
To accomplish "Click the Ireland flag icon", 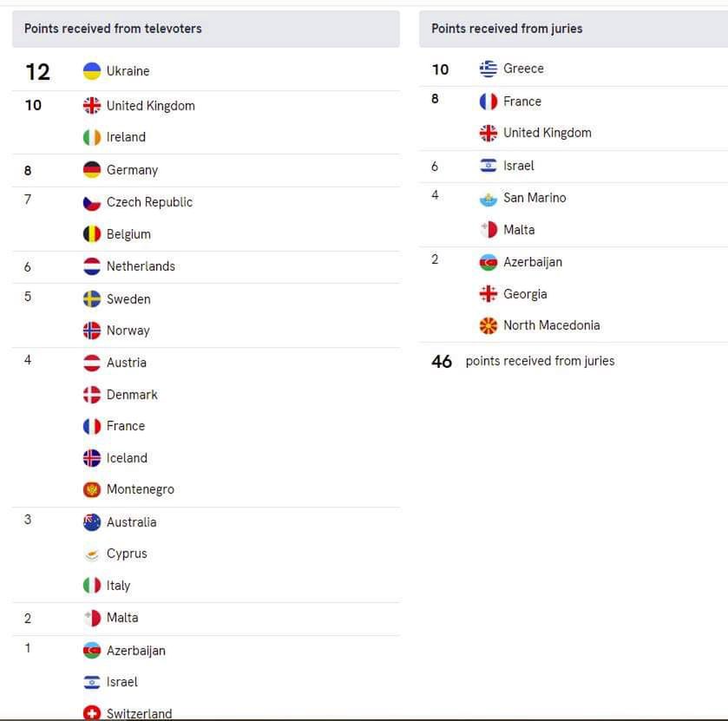I will click(x=92, y=137).
